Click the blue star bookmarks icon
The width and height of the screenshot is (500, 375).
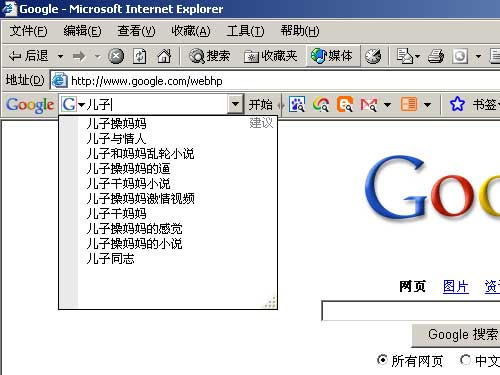click(x=457, y=104)
